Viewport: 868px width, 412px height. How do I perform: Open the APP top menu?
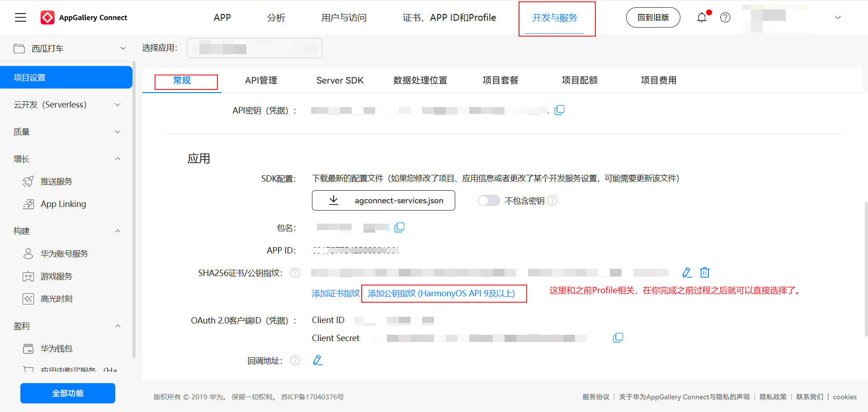click(x=222, y=18)
